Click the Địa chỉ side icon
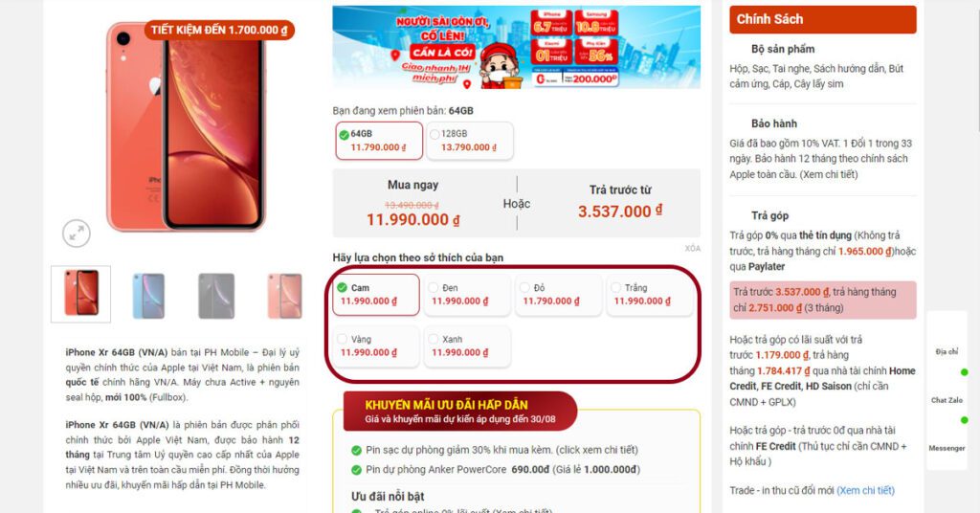This screenshot has width=980, height=513. tap(947, 352)
